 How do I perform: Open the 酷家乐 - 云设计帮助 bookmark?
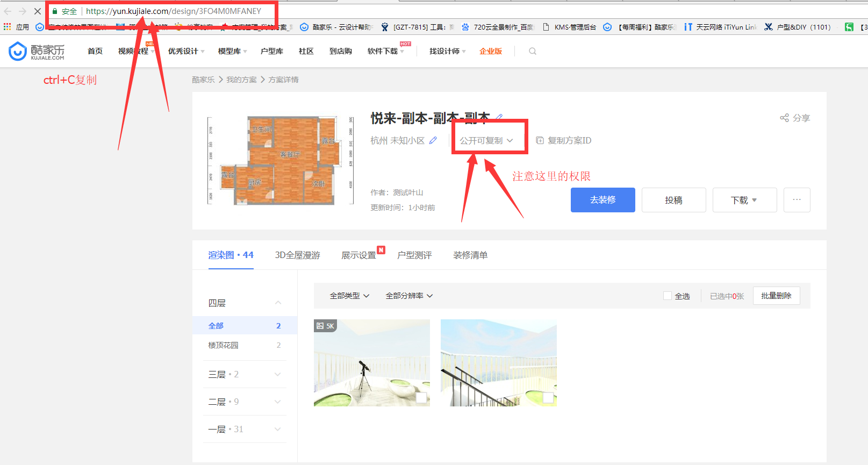point(336,27)
